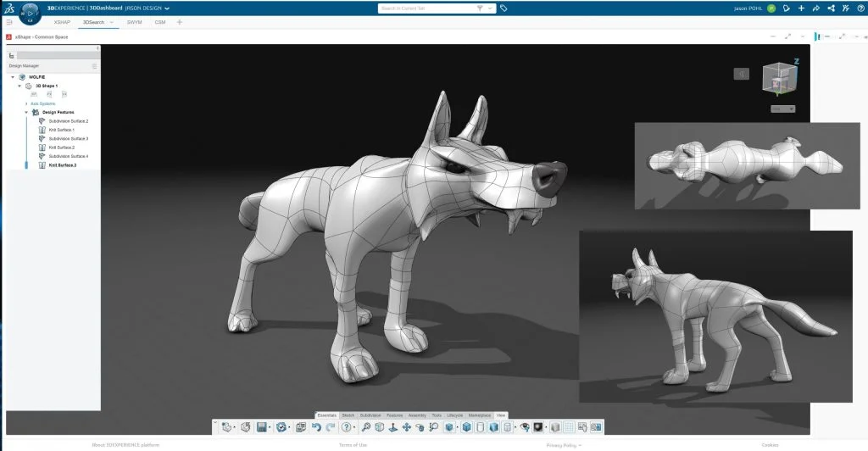Open the SWYM dashboard tab
Viewport: 868px width, 451px height.
tap(134, 22)
